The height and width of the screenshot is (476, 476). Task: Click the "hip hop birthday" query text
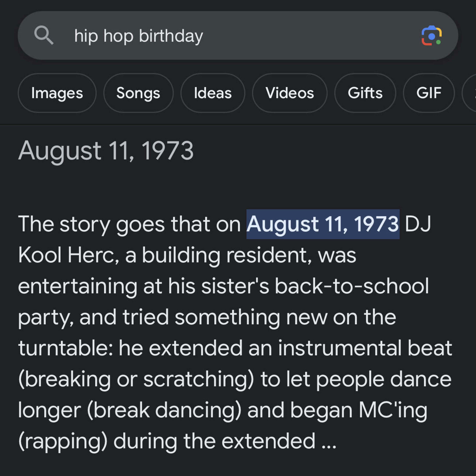(x=139, y=36)
